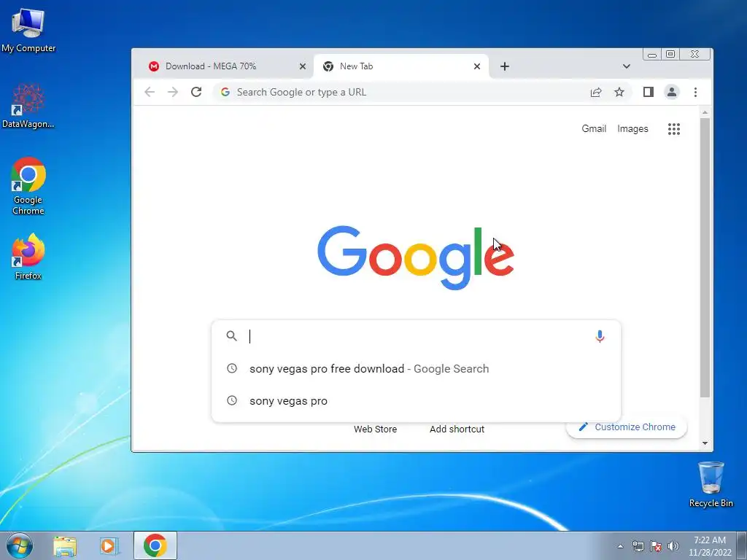Click Add shortcut
747x560 pixels.
click(x=457, y=429)
